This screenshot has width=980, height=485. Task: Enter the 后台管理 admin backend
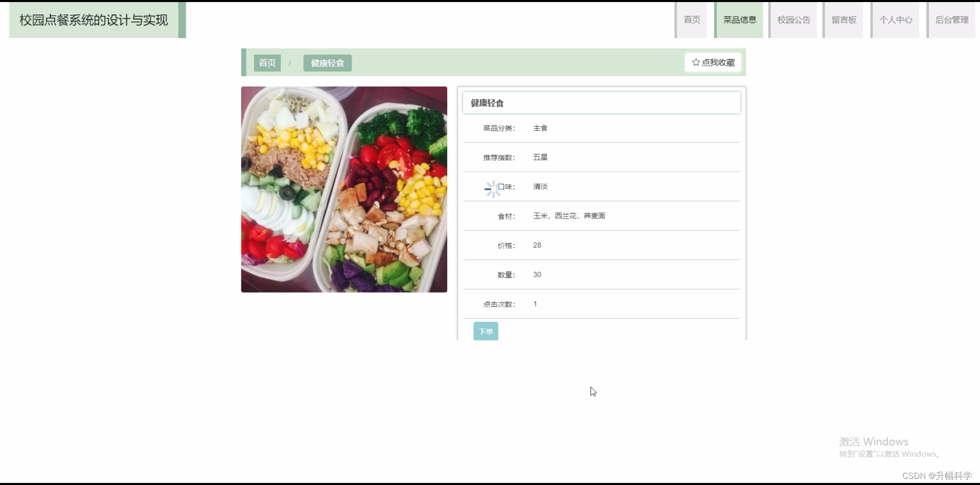951,20
